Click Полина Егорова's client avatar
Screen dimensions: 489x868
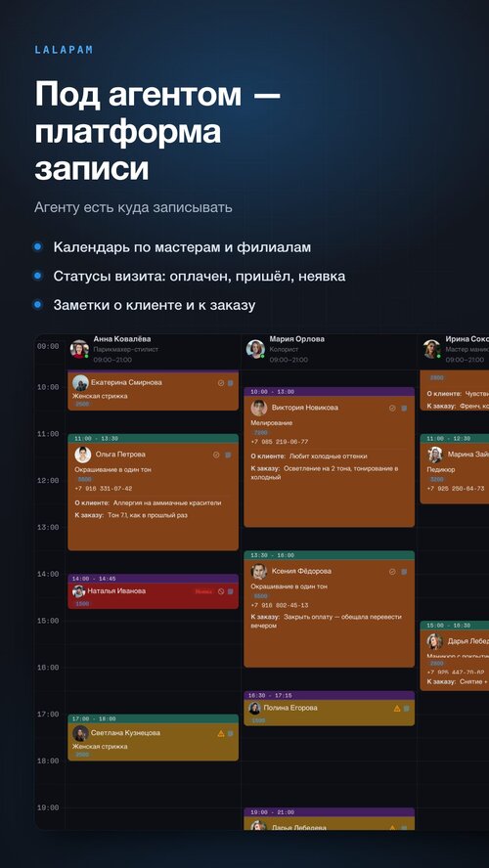(x=254, y=708)
